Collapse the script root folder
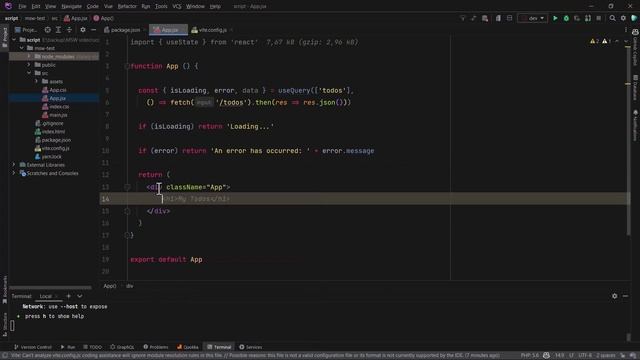The width and height of the screenshot is (640, 360). click(14, 40)
